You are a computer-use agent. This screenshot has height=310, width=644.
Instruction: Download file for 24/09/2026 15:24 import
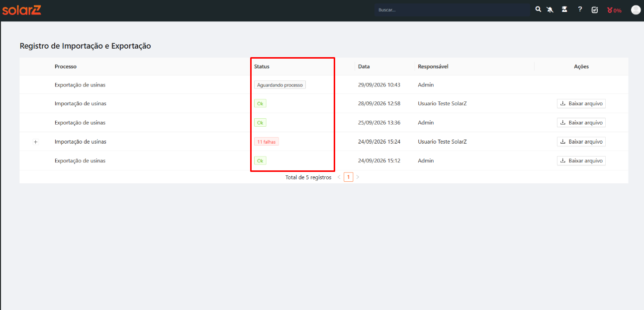tap(581, 142)
